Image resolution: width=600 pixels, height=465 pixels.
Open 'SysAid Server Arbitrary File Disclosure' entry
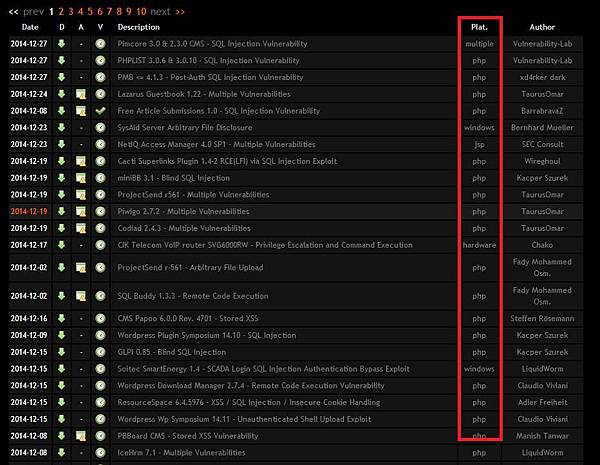185,127
